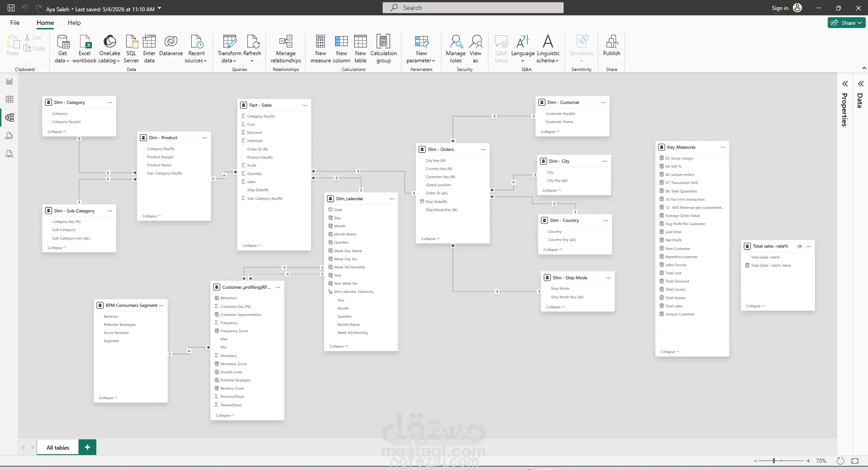This screenshot has width=868, height=470.
Task: Open more options for Fact - Sales table
Action: [x=305, y=105]
